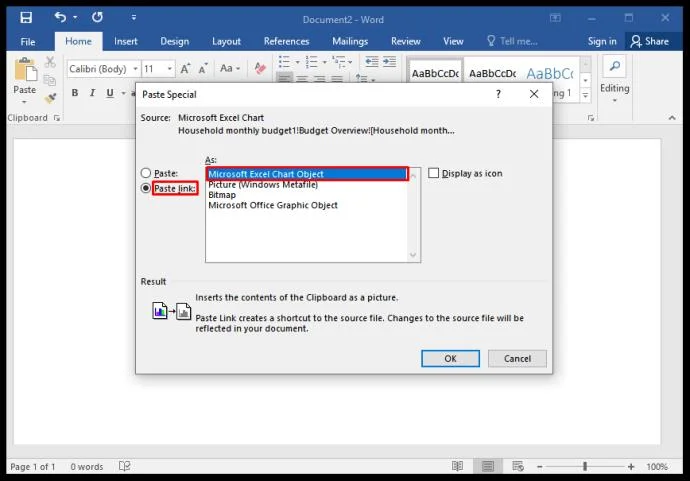Click the 100% zoom level
This screenshot has height=481, width=690.
(x=657, y=466)
